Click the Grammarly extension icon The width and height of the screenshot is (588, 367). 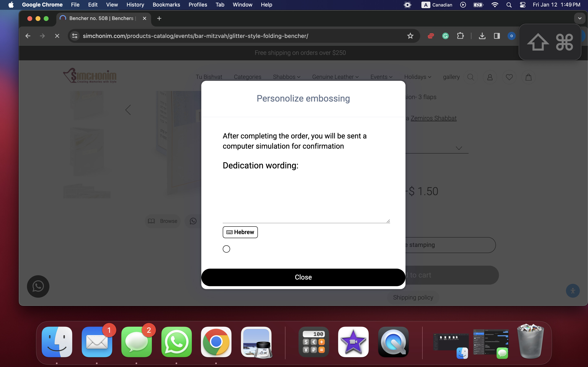coord(445,36)
